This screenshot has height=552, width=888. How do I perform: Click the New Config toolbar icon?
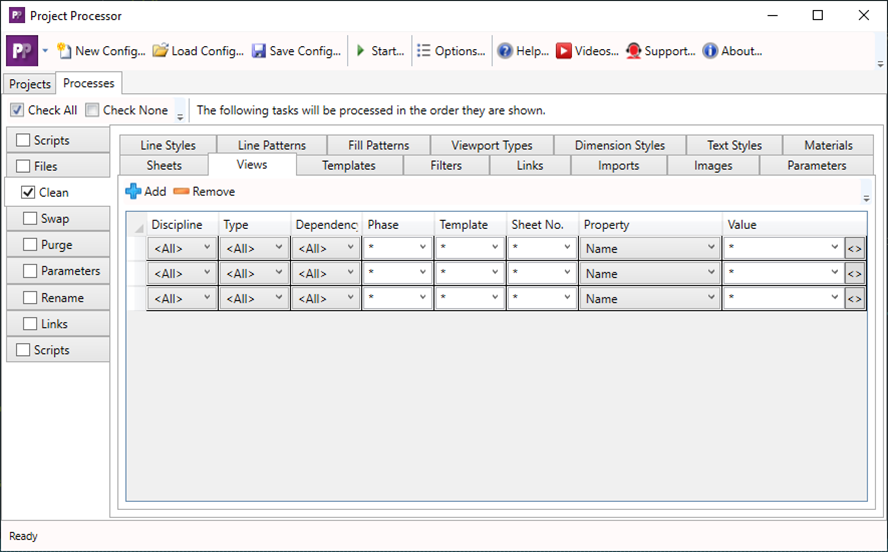click(65, 51)
